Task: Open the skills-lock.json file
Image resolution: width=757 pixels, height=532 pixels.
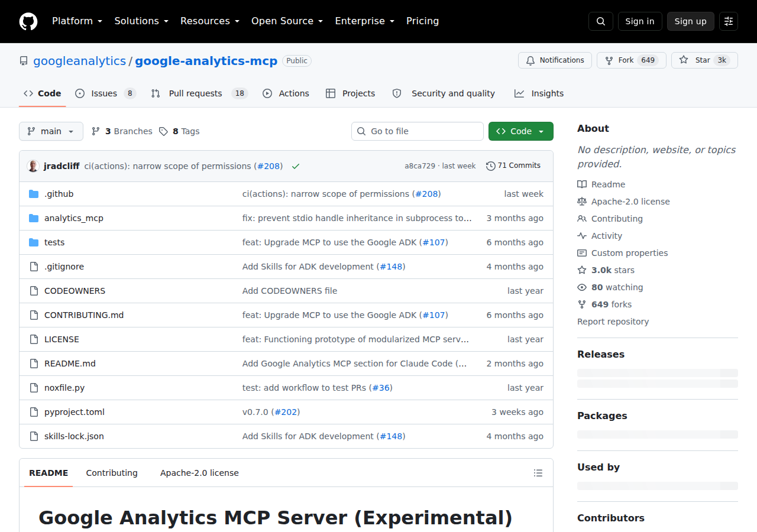Action: pyautogui.click(x=74, y=436)
